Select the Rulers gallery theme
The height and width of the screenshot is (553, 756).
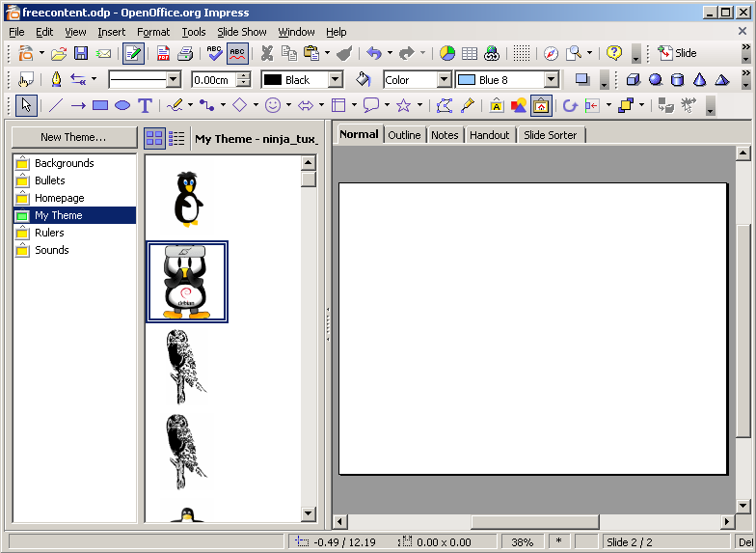75,233
